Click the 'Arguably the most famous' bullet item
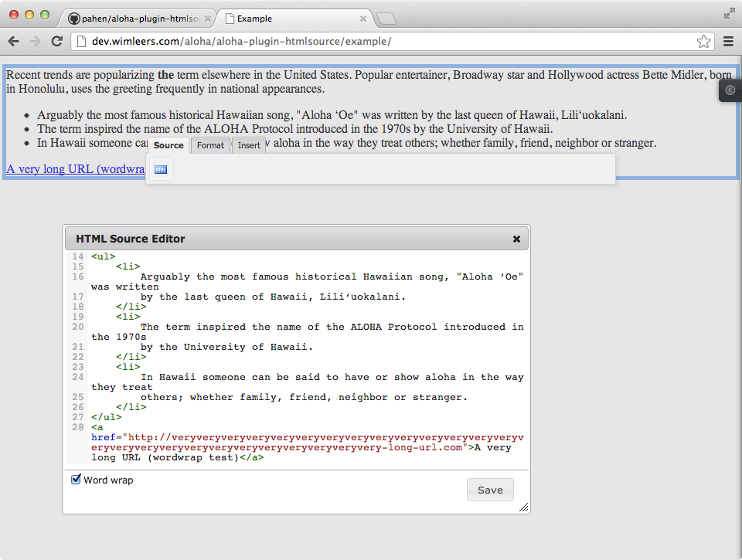742x560 pixels. 332,115
